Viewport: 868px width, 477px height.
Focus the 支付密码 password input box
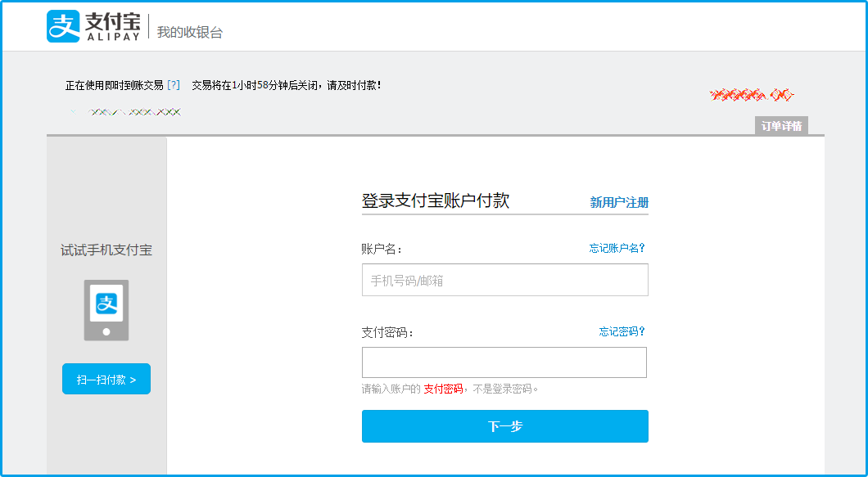pos(504,362)
